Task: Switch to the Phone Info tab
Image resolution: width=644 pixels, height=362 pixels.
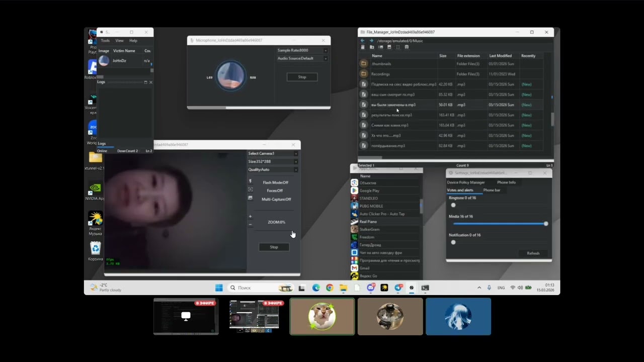Action: (506, 182)
